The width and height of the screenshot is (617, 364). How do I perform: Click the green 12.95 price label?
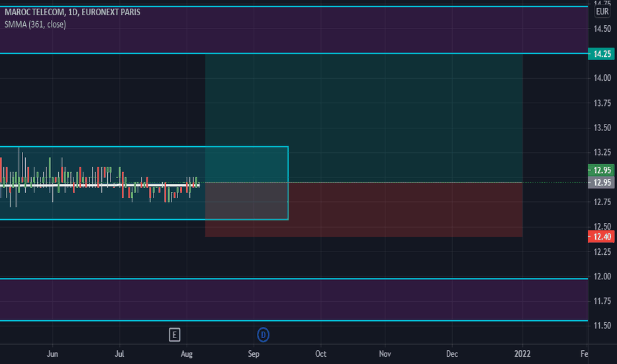pos(601,170)
